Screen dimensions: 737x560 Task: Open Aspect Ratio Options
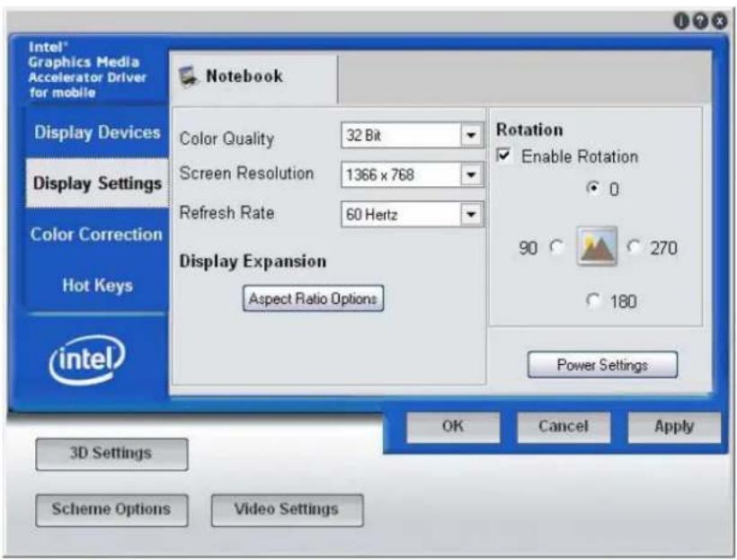[x=313, y=298]
